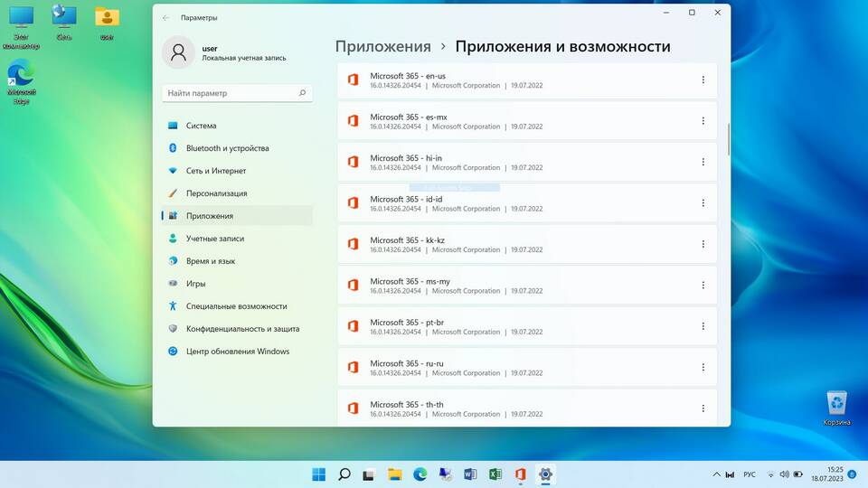Launch Excel from the taskbar
Screen dimensions: 868x488
coord(495,474)
